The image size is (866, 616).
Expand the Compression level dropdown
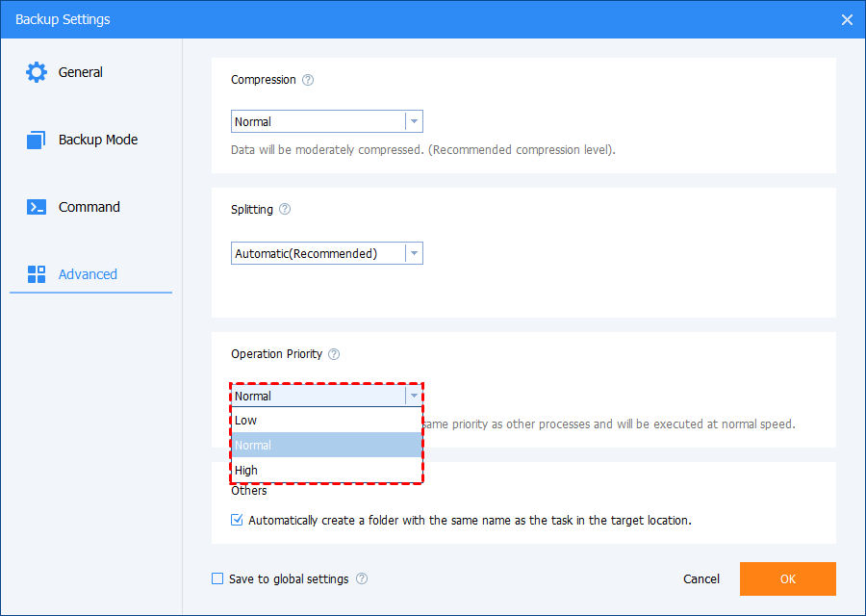[413, 121]
